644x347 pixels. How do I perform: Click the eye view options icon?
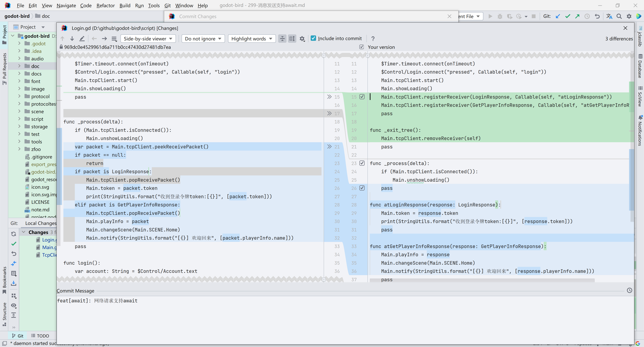tap(14, 306)
